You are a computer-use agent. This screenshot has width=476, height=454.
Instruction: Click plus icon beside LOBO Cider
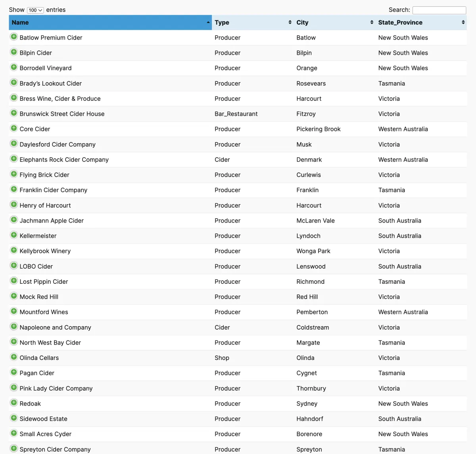pos(14,265)
